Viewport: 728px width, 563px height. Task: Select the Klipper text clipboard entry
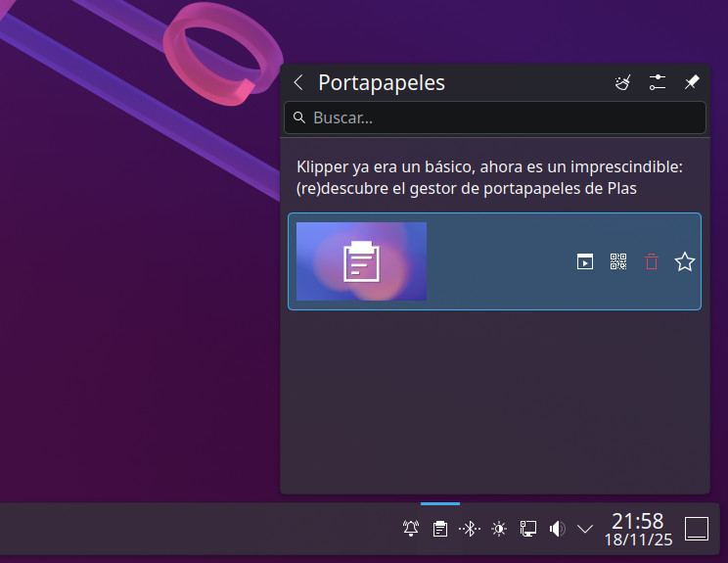click(489, 178)
